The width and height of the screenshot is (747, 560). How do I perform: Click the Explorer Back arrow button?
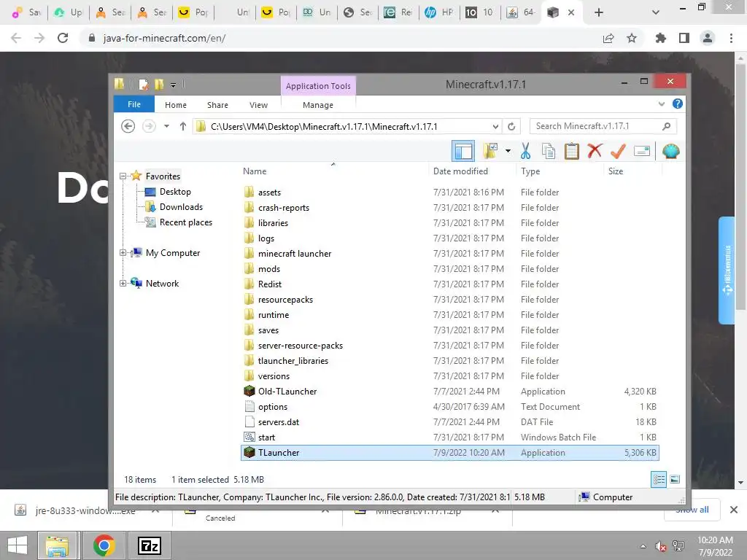pyautogui.click(x=128, y=126)
